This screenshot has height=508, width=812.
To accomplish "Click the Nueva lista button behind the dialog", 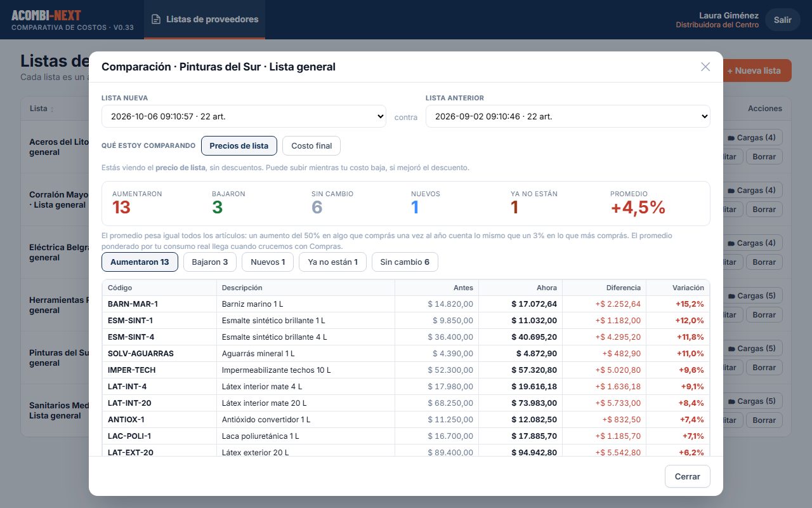I will (x=757, y=70).
